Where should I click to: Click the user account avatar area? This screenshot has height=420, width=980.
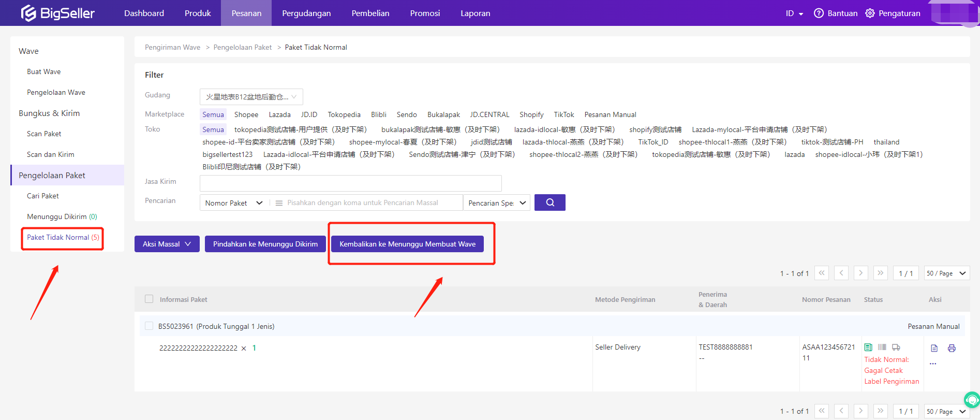[955, 13]
